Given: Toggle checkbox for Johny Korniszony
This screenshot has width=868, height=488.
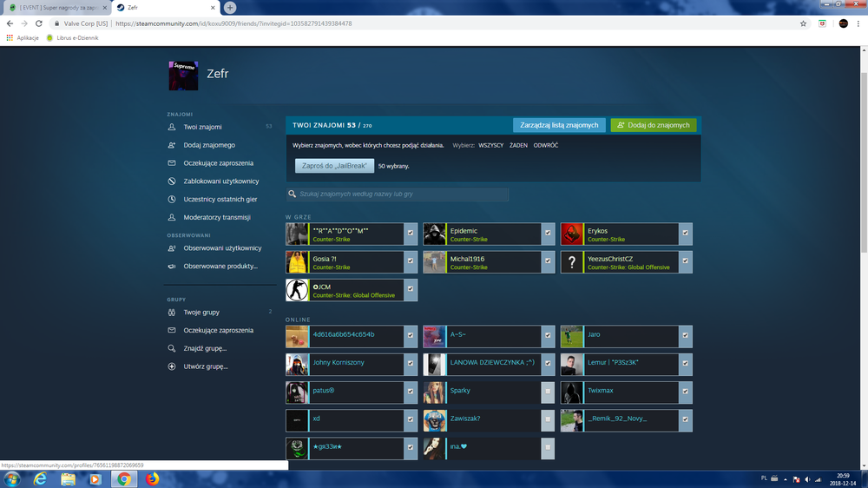Looking at the screenshot, I should tap(411, 363).
